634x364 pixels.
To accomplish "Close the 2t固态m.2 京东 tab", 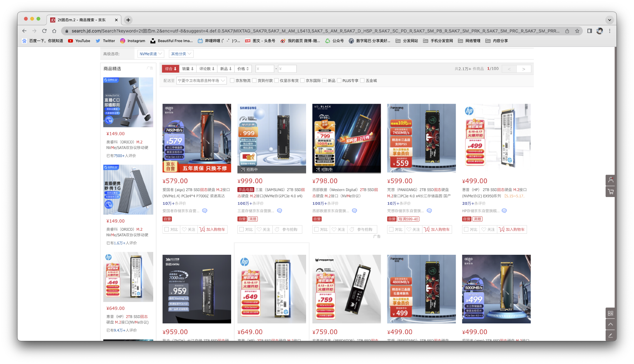I will click(116, 20).
